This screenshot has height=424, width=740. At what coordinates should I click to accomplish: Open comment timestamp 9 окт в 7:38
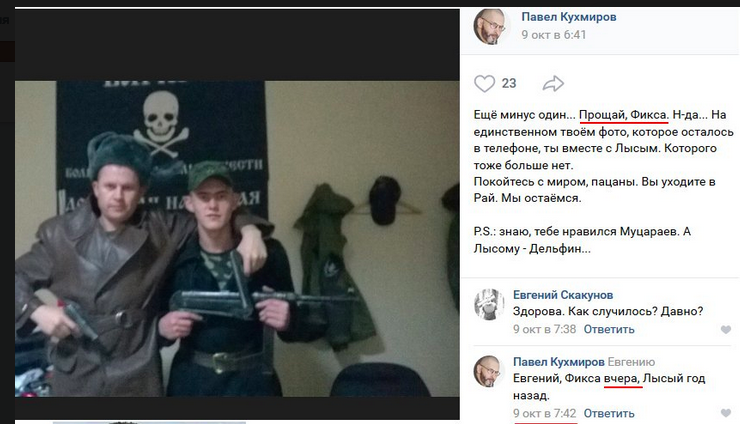545,329
